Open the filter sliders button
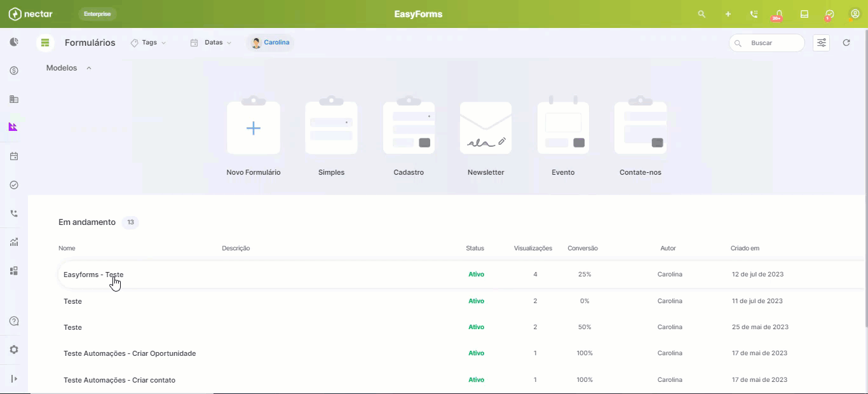This screenshot has height=394, width=868. (x=822, y=43)
